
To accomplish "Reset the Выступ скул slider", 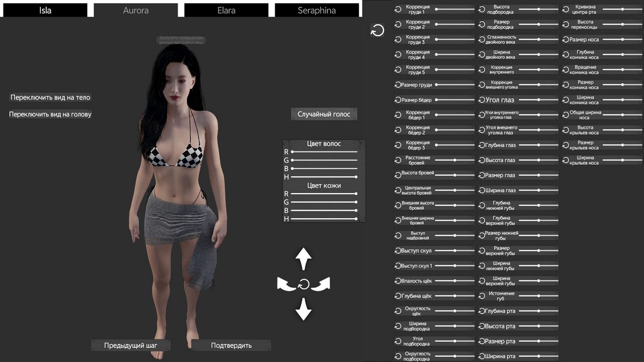I will 398,251.
